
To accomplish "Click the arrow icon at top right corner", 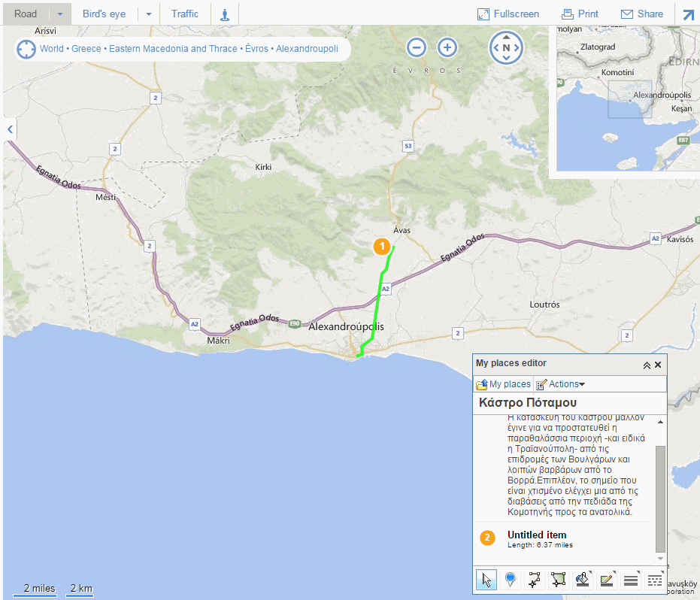I will coord(689,15).
